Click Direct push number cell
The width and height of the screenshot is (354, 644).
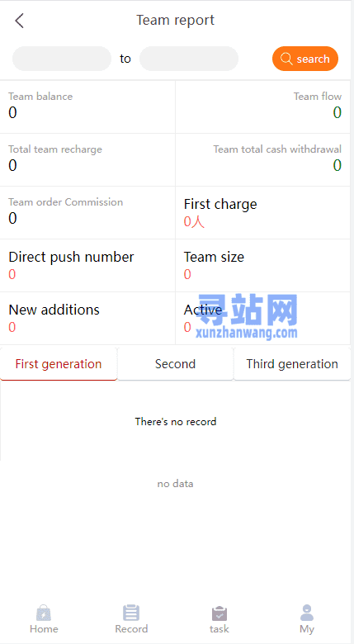(87, 266)
